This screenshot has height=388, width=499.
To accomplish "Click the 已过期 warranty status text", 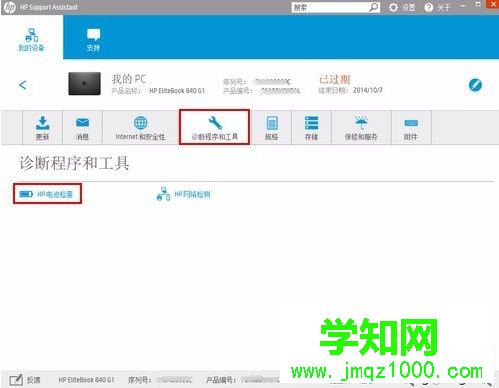I will coord(335,79).
